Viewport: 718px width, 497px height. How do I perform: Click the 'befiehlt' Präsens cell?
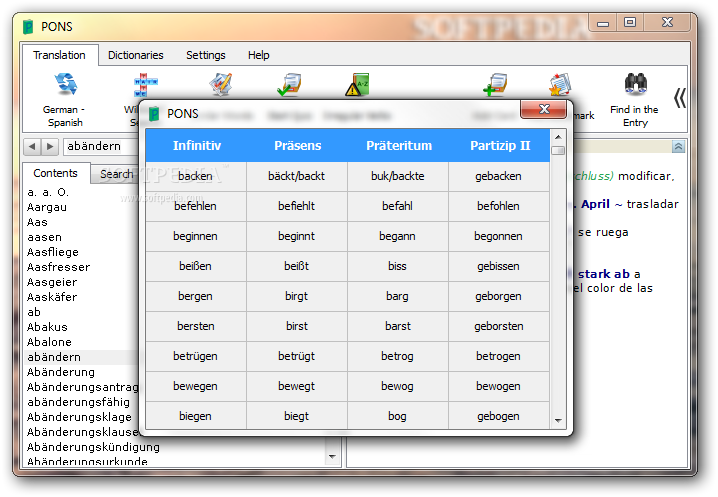297,206
